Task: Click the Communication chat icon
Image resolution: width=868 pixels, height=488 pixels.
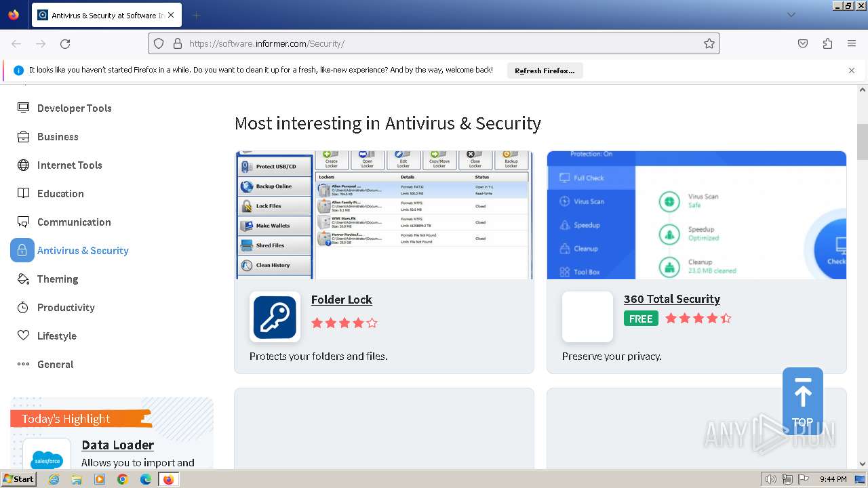Action: (x=23, y=222)
